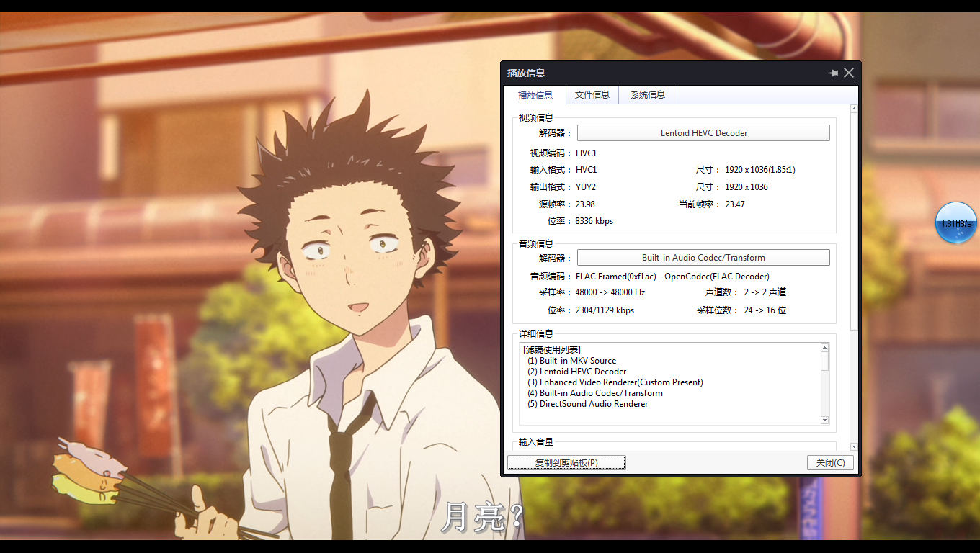This screenshot has width=980, height=553.
Task: Click the down arrow on the dialog's right scrollbar
Action: (x=853, y=446)
